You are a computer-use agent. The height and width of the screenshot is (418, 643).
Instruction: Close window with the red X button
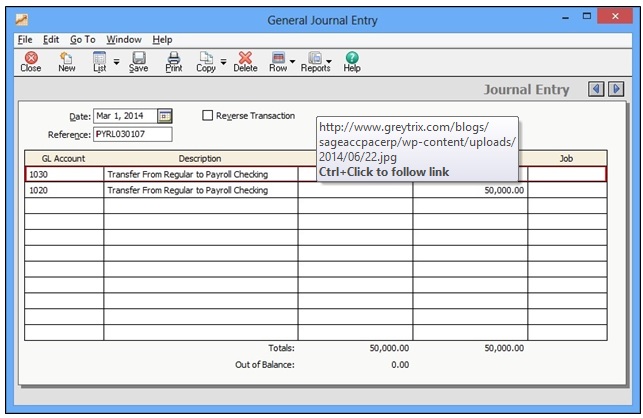(615, 16)
